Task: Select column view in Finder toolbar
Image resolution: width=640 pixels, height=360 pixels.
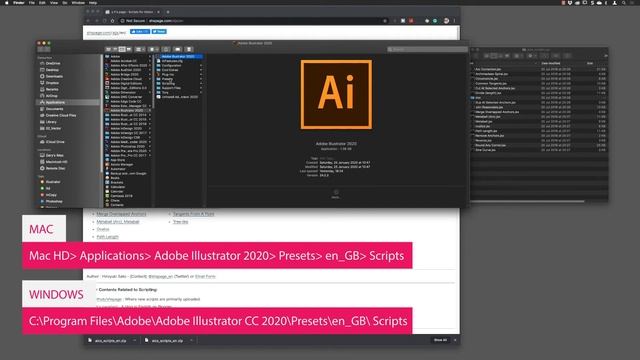Action: (122, 49)
